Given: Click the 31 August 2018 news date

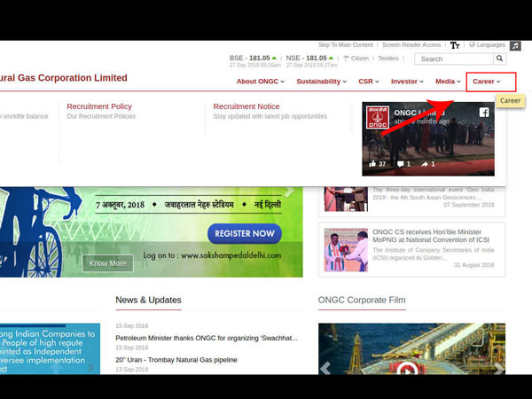Looking at the screenshot, I should pyautogui.click(x=474, y=265).
